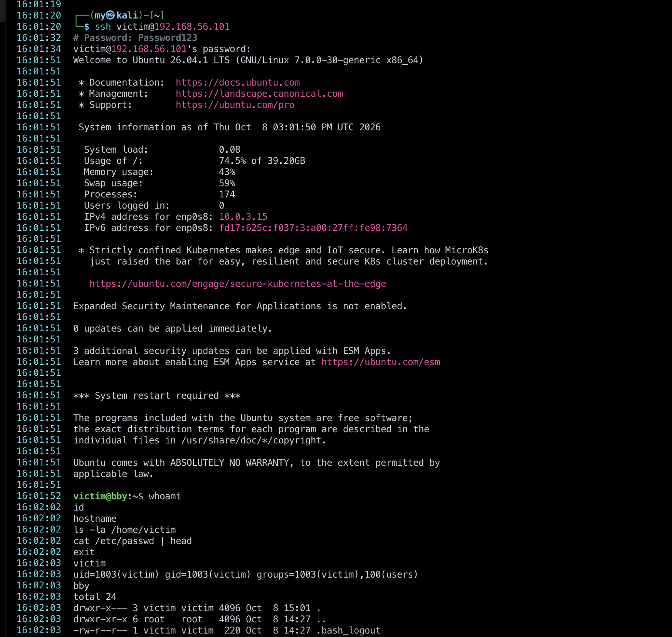Image resolution: width=672 pixels, height=637 pixels.
Task: Open the secure-kubernetes-at-the-edge URL
Action: click(x=238, y=284)
